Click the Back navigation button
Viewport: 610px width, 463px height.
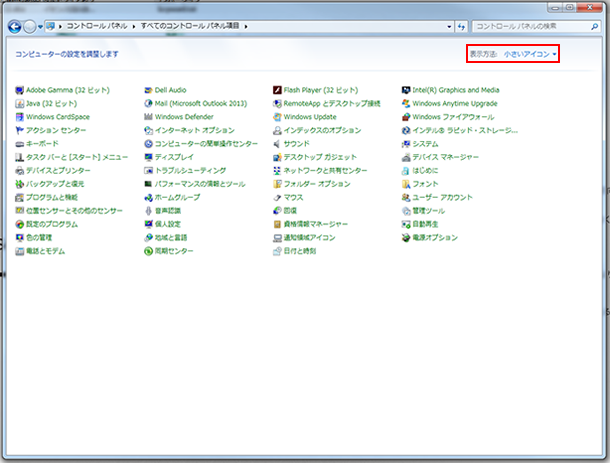(x=14, y=26)
